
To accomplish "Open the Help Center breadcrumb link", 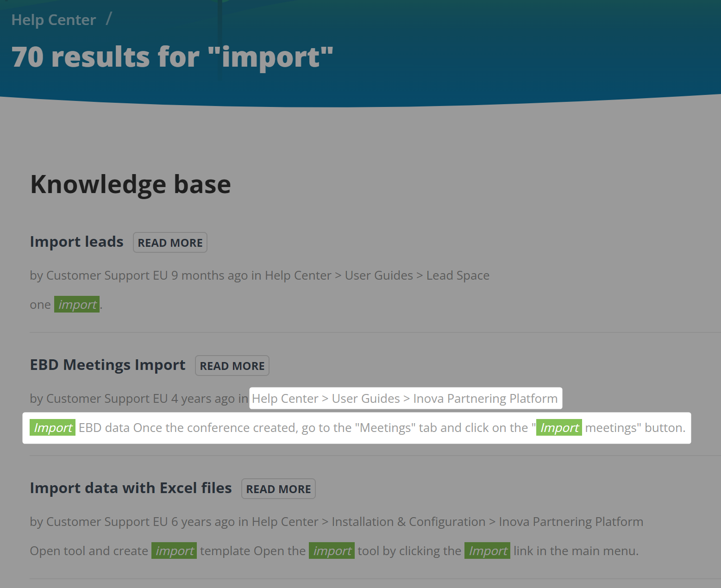I will click(54, 20).
